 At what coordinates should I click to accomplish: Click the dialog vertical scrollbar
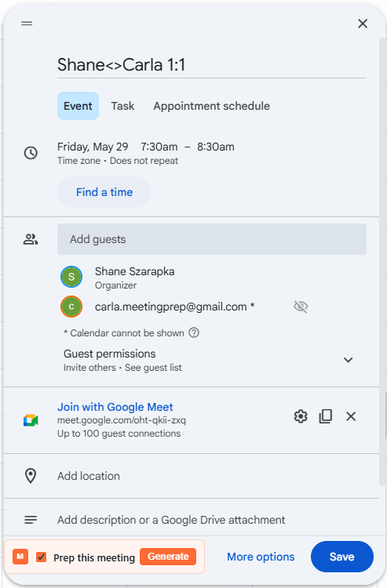click(x=382, y=263)
